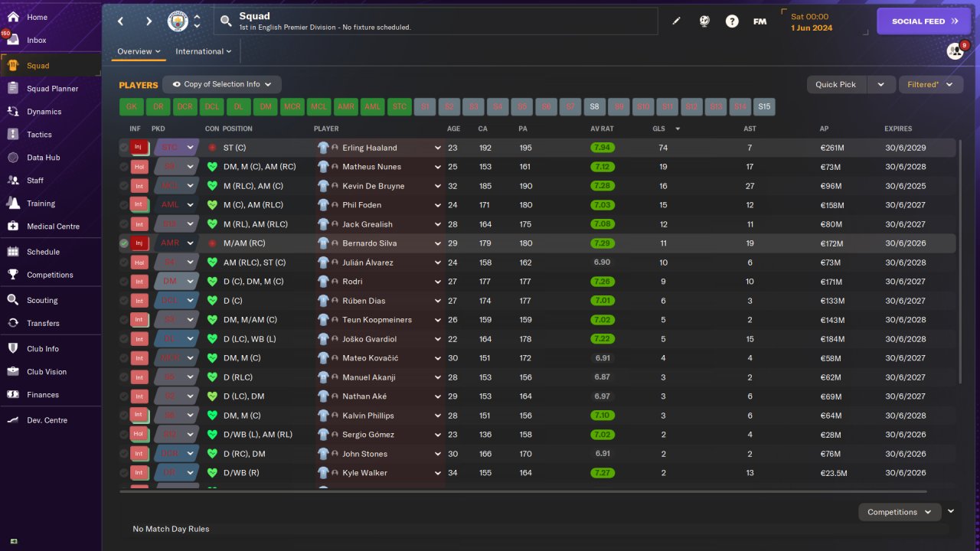Screen dimensions: 980x551
Task: Tick the selection circle for Phil Foden
Action: pyautogui.click(x=124, y=205)
